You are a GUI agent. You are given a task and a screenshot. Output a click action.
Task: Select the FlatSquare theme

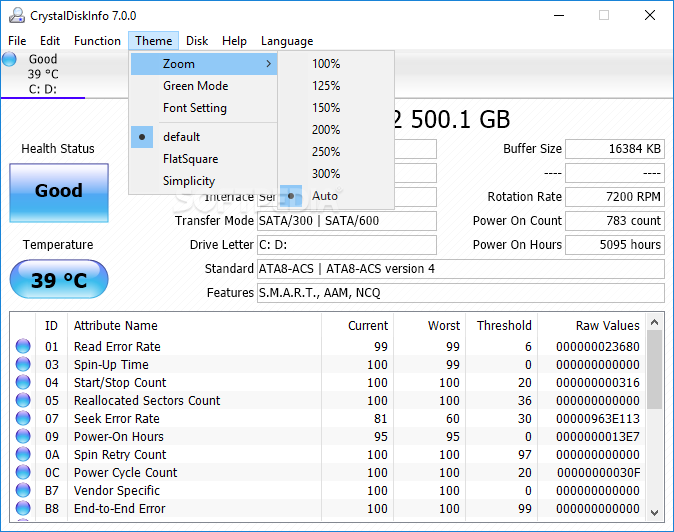point(204,159)
